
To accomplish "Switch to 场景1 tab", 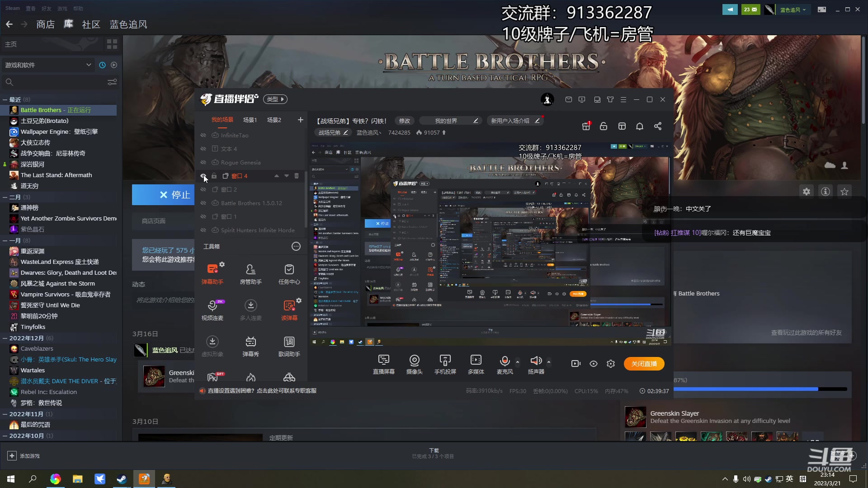I will pos(250,120).
